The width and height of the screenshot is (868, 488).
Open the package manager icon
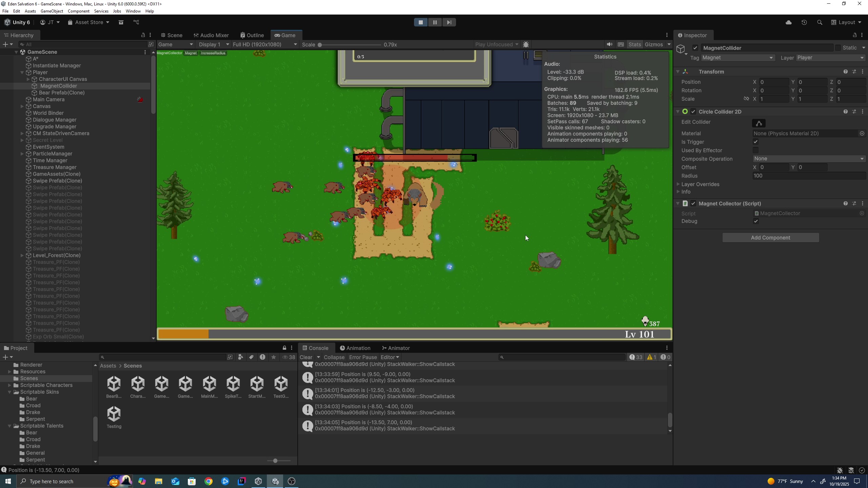click(121, 22)
